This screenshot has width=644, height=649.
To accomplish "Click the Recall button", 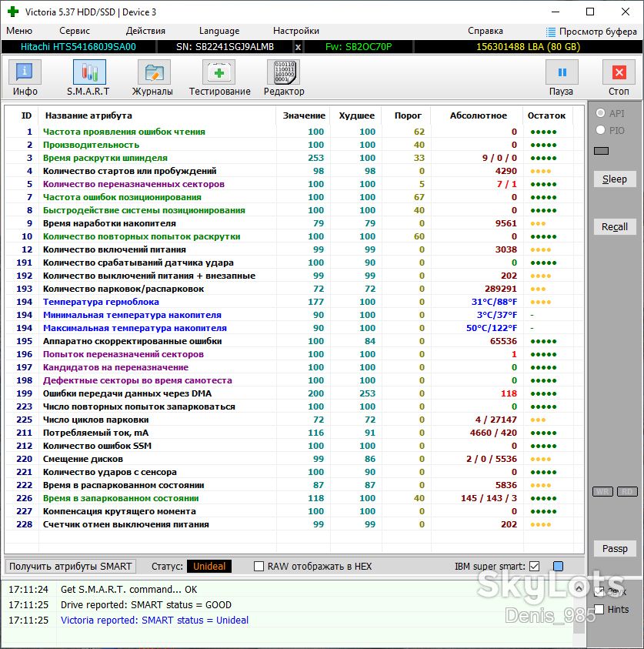I will (615, 227).
